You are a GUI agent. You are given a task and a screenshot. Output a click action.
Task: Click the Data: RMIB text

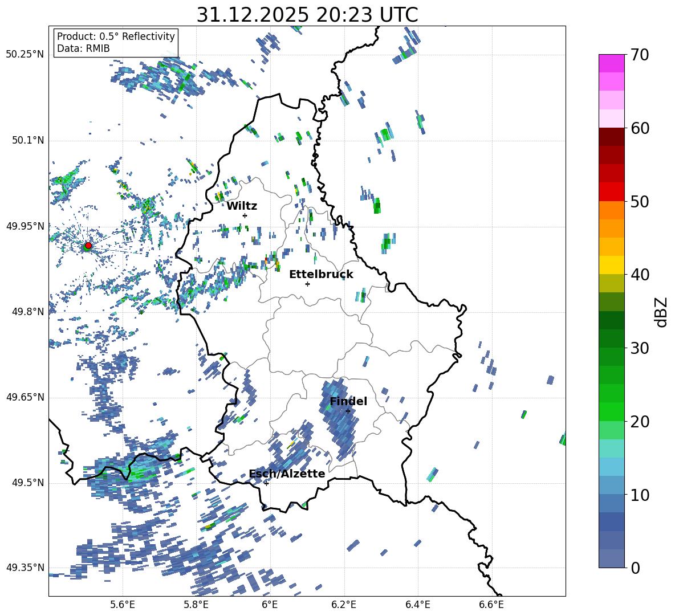pyautogui.click(x=83, y=48)
